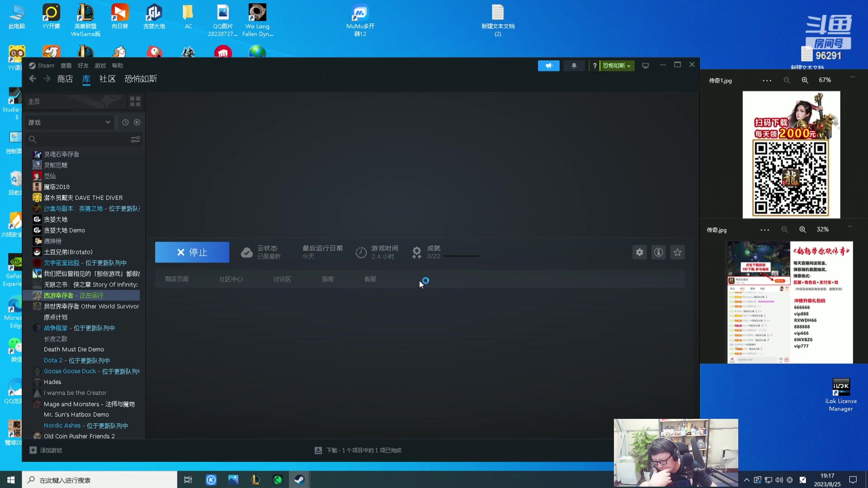868x488 pixels.
Task: Select 土豆兄弟(Brotato) in the library
Action: coord(68,252)
